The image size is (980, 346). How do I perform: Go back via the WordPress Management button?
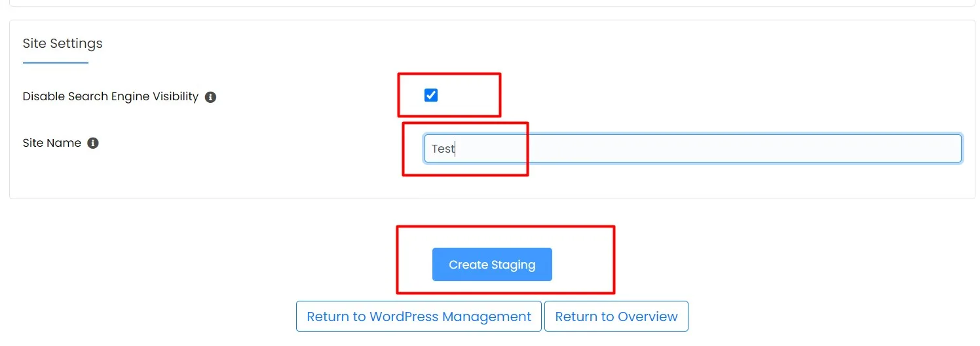tap(419, 317)
